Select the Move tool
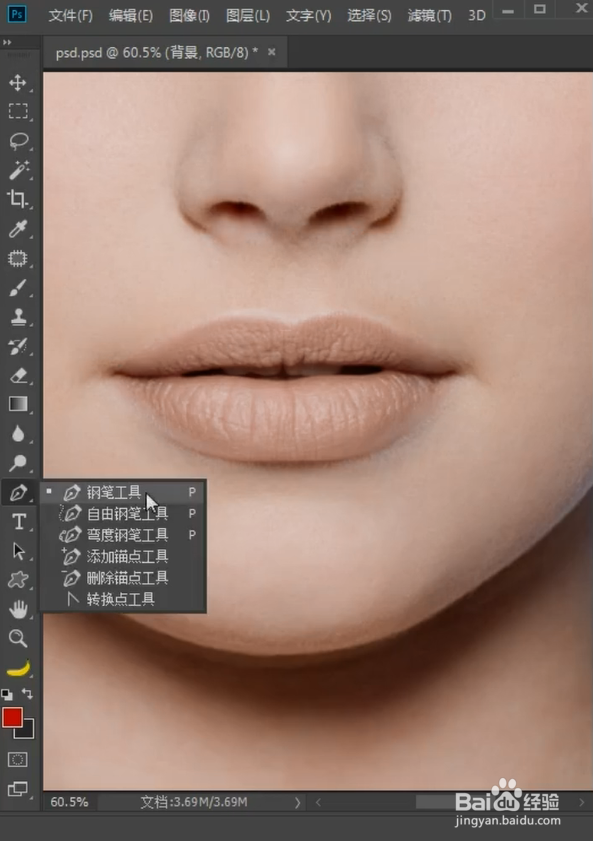 point(18,83)
